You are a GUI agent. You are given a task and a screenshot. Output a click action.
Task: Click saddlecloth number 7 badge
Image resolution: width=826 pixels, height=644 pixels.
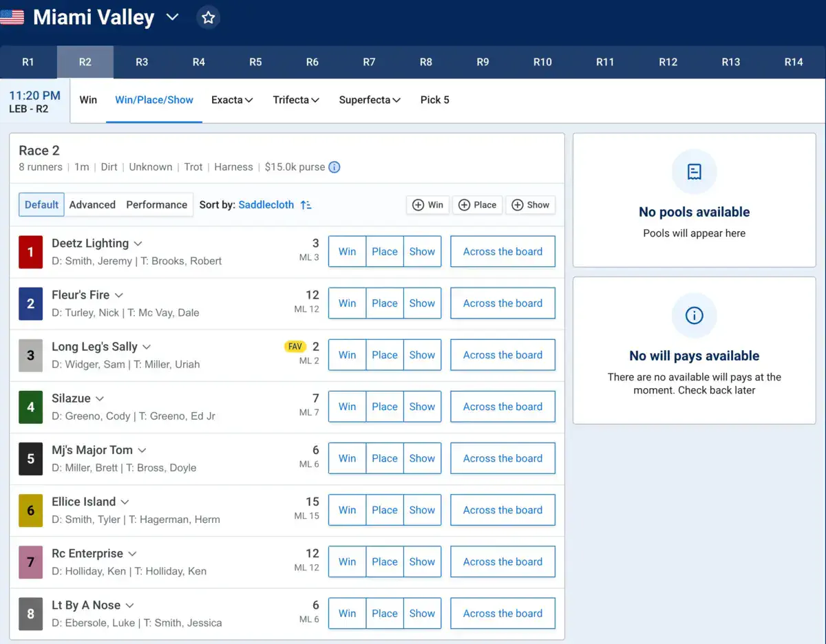[x=30, y=562]
